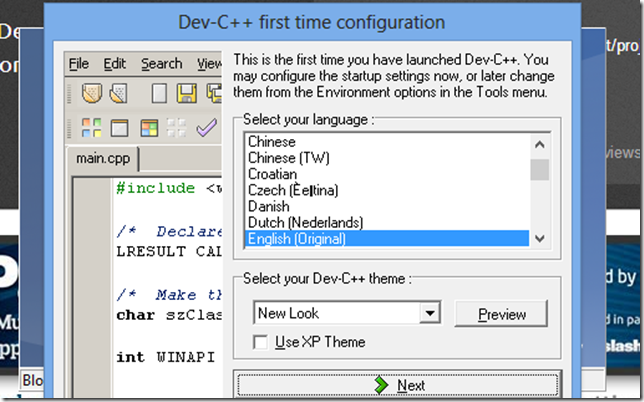The image size is (644, 402).
Task: Click the New Source File toolbar icon
Action: (92, 93)
